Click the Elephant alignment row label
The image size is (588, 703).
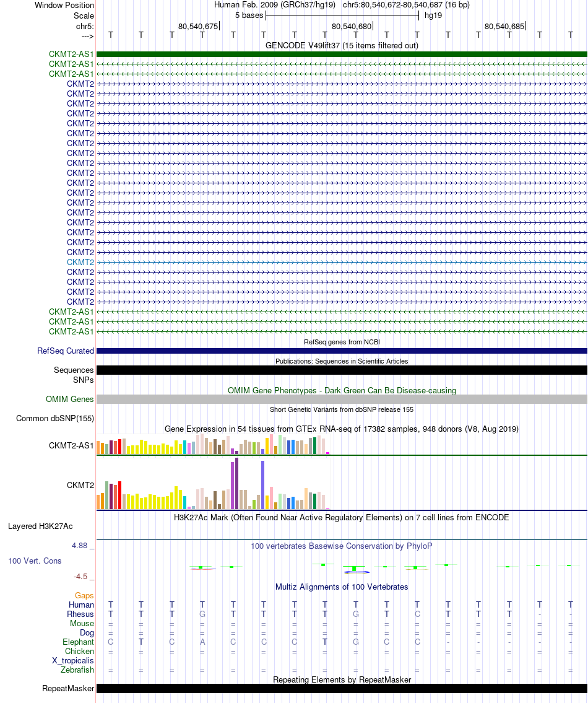79,642
